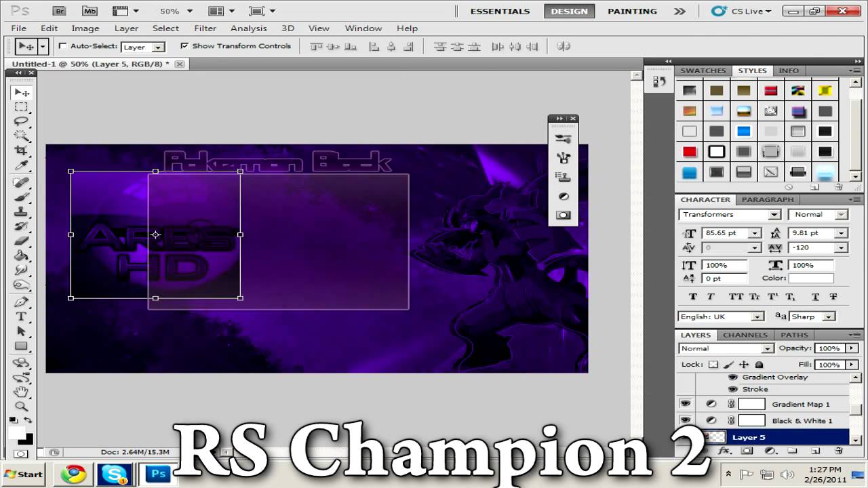This screenshot has height=488, width=868.
Task: Create a new layer group folder
Action: [x=793, y=451]
